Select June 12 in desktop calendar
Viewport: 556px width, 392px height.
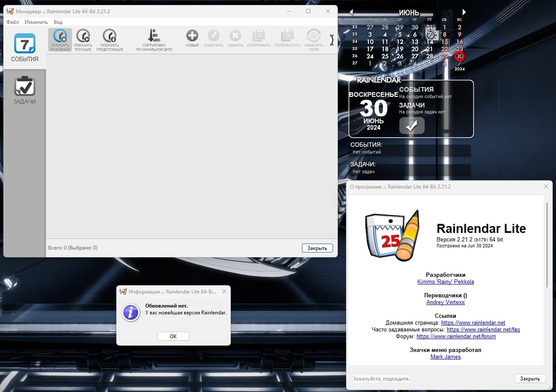tap(400, 42)
